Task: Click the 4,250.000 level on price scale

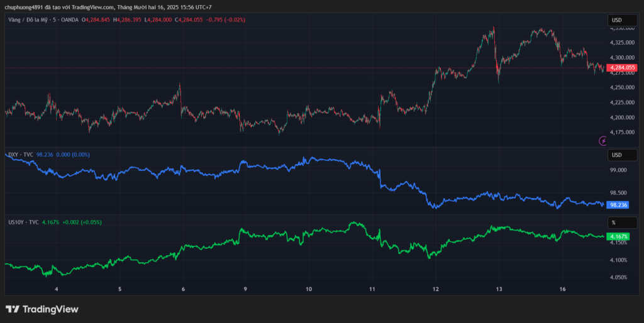Action: (x=621, y=87)
